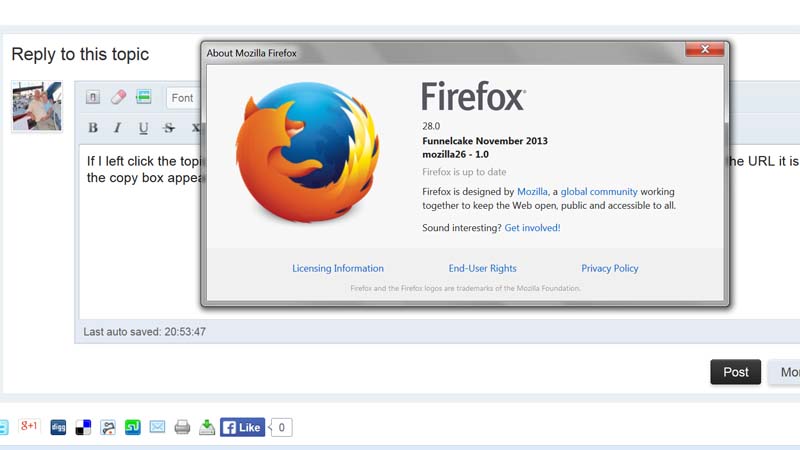800x450 pixels.
Task: Share the topic on Digg
Action: coord(58,427)
